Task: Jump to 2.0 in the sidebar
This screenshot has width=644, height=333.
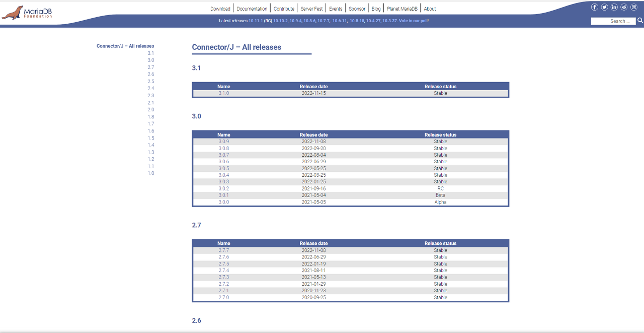Action: pyautogui.click(x=151, y=109)
